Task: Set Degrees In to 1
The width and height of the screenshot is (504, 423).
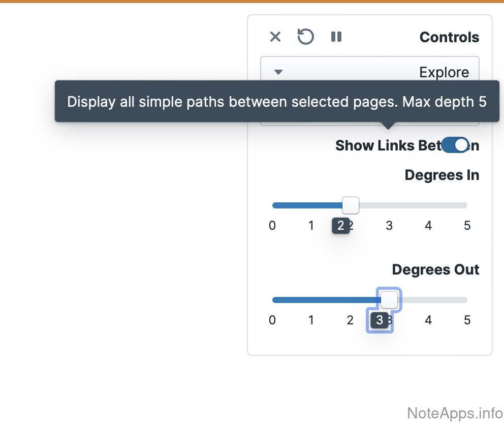Action: 311,205
